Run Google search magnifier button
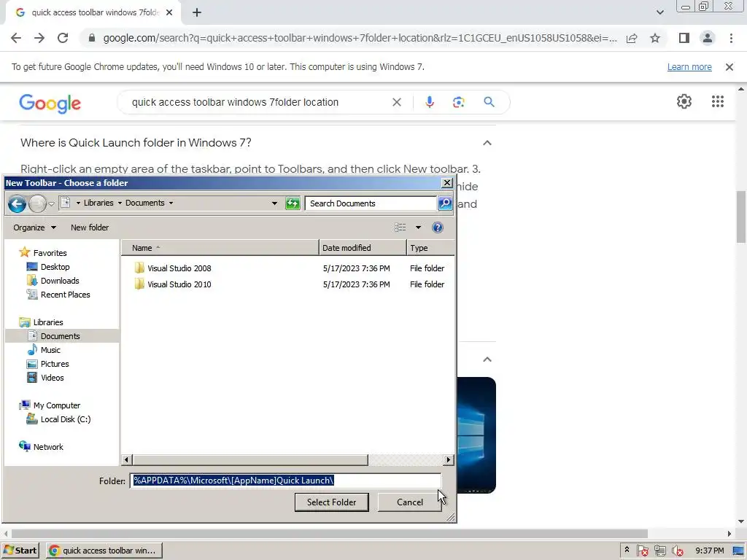 pyautogui.click(x=489, y=102)
